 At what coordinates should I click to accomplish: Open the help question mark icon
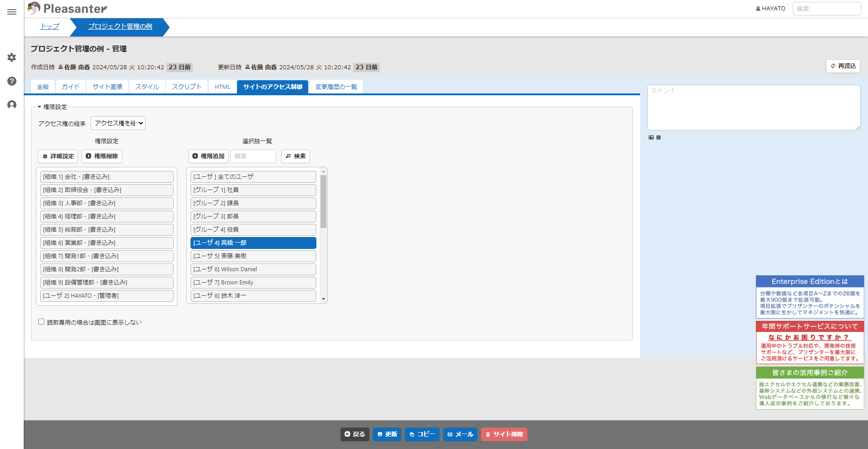pos(12,81)
